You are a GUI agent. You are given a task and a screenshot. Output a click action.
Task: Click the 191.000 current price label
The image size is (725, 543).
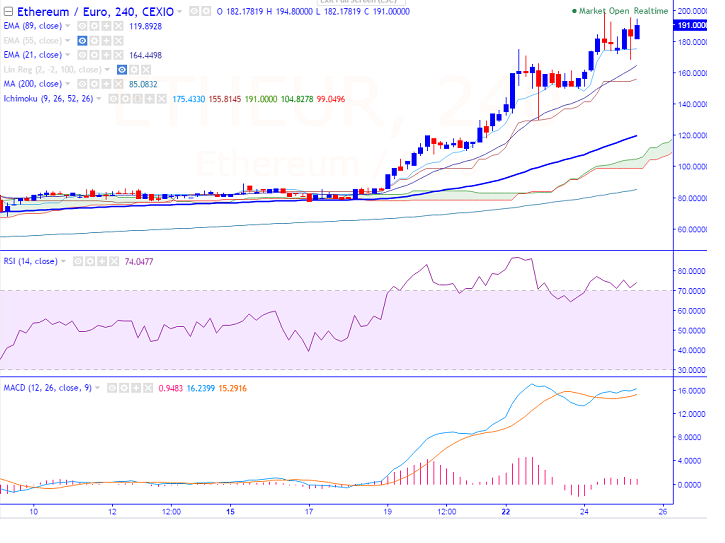[x=691, y=25]
